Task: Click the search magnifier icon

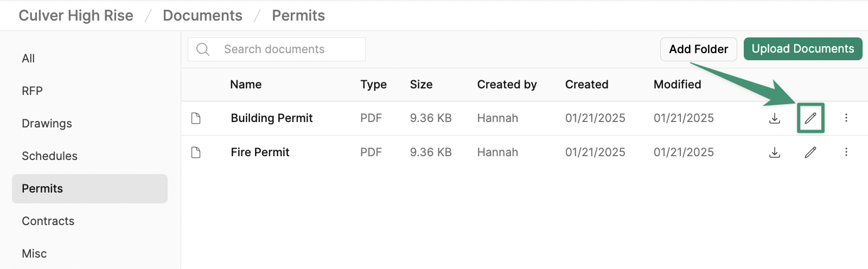Action: tap(203, 49)
